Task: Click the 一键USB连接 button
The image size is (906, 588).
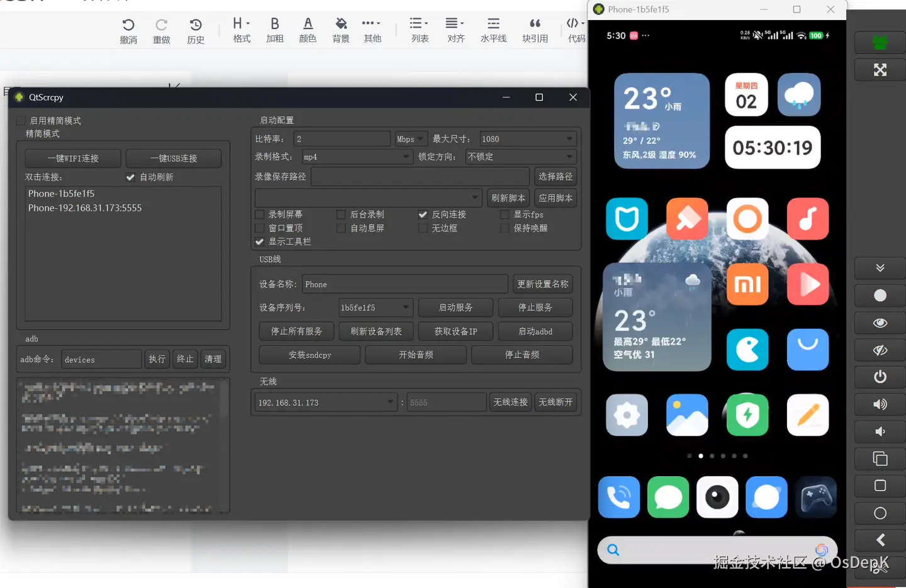Action: click(x=174, y=158)
